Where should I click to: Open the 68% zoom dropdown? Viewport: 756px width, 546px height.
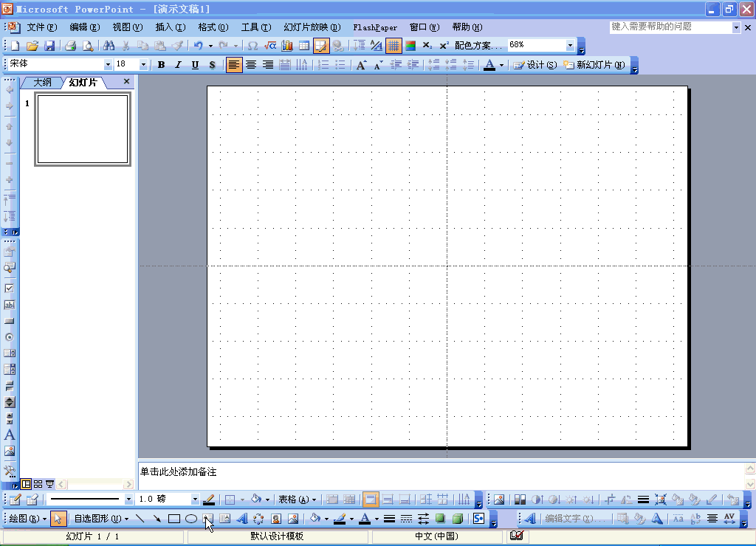[570, 45]
